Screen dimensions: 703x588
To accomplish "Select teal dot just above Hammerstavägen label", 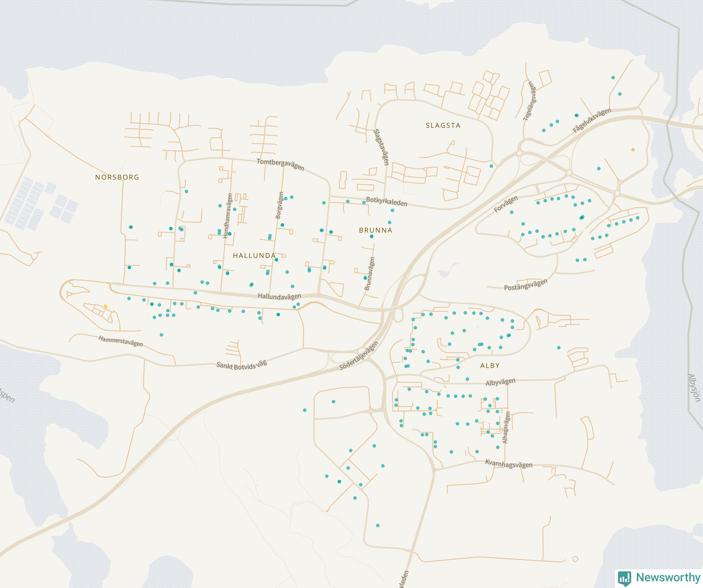I will point(161,335).
